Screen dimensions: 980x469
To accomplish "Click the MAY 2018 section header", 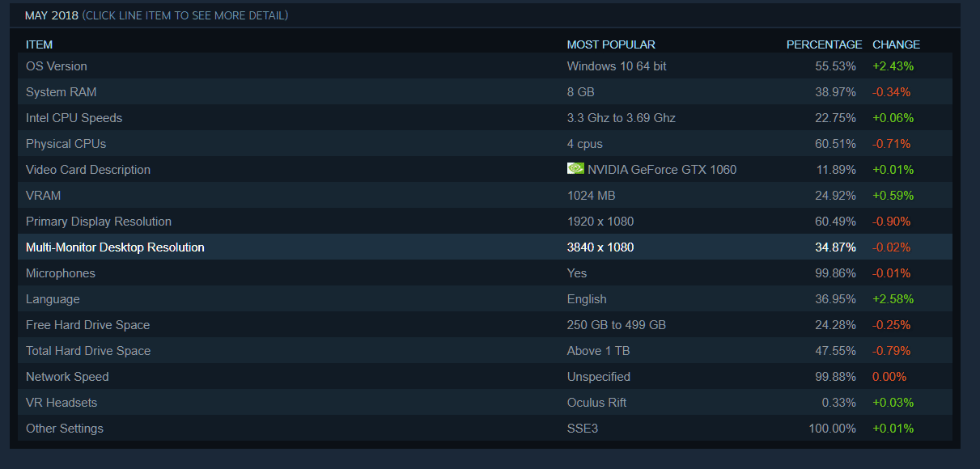I will coord(52,15).
